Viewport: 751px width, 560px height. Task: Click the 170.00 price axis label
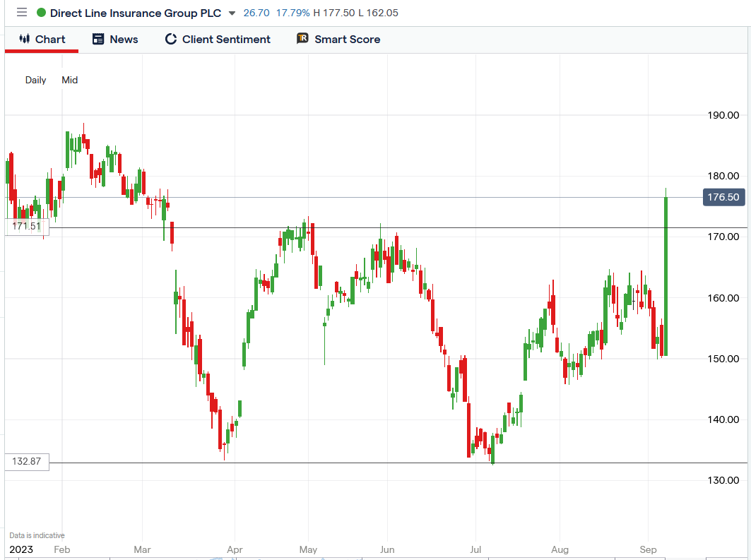(723, 237)
